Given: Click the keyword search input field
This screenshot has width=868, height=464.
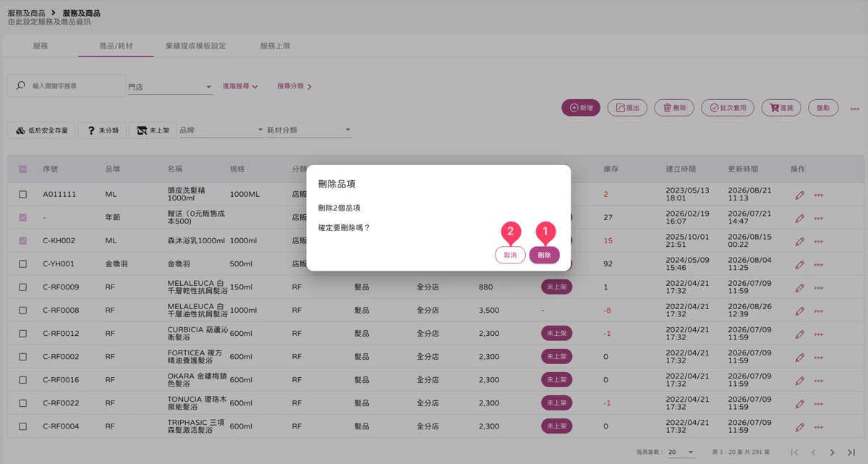Looking at the screenshot, I should pos(76,85).
